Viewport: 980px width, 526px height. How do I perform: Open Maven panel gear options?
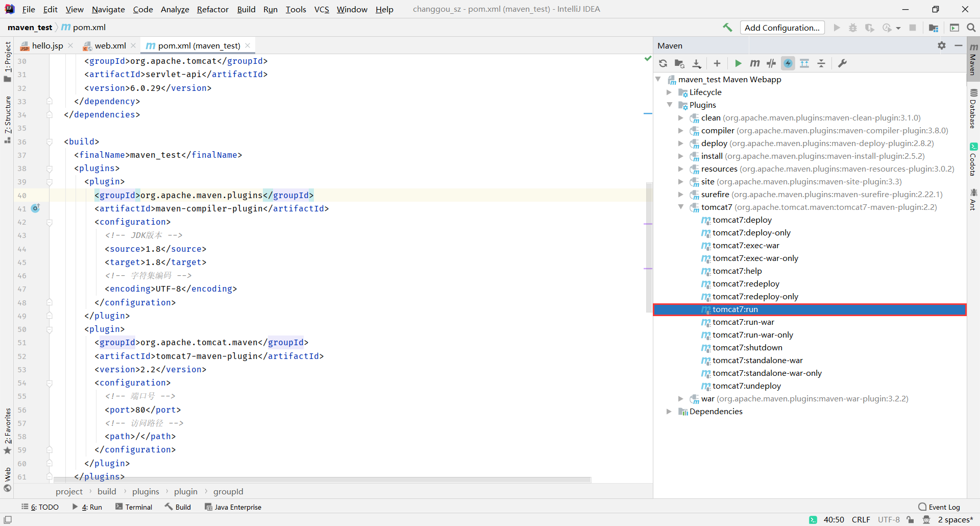click(x=942, y=45)
